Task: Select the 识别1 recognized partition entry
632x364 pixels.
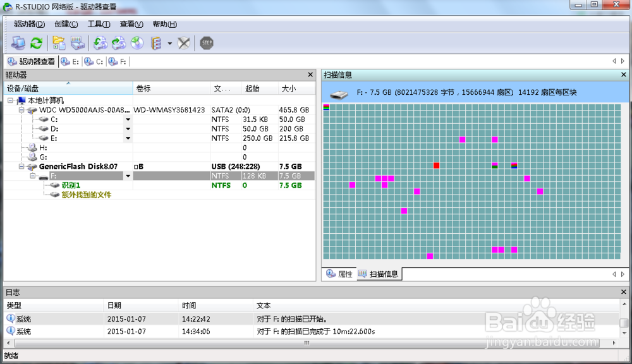Action: tap(71, 185)
